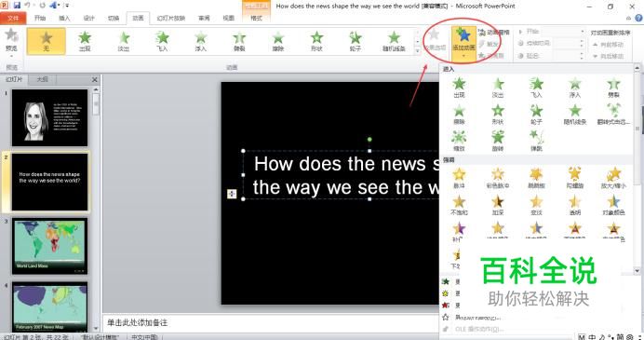Viewport: 644px width, 340px height.
Task: Switch to the 插入 (Insert) ribbon tab
Action: click(64, 18)
